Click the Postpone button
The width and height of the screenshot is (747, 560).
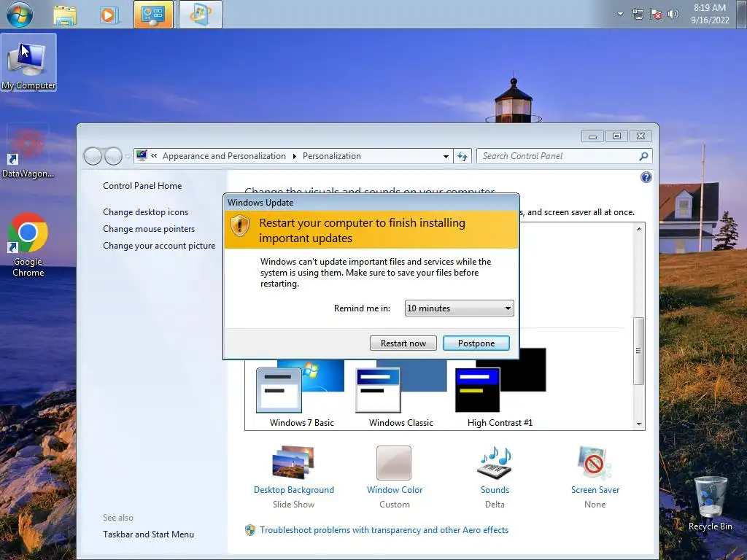476,343
